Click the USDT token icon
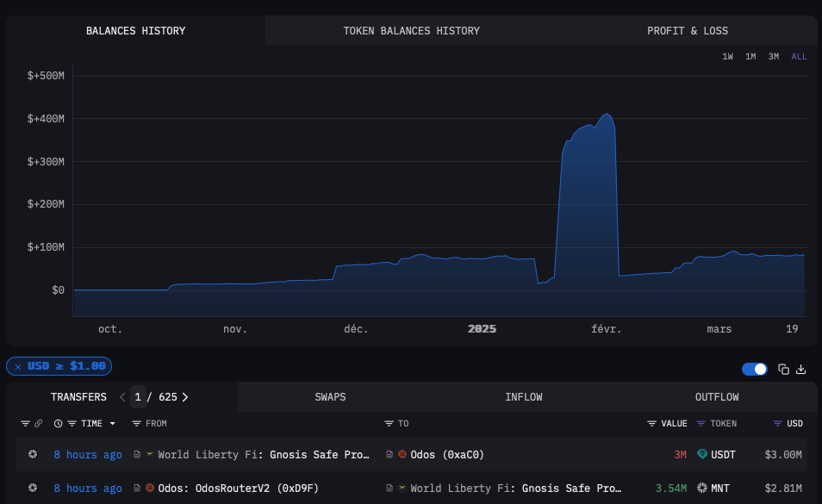This screenshot has width=822, height=504. click(x=702, y=454)
